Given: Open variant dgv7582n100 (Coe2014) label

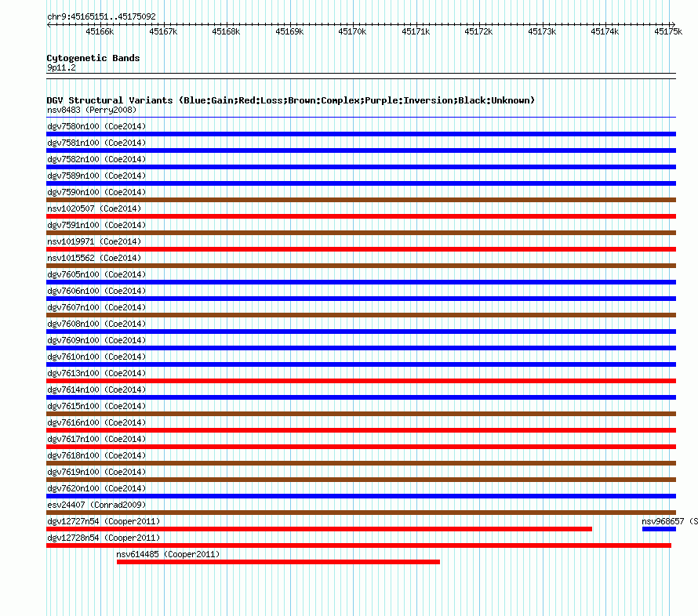Looking at the screenshot, I should click(x=96, y=159).
